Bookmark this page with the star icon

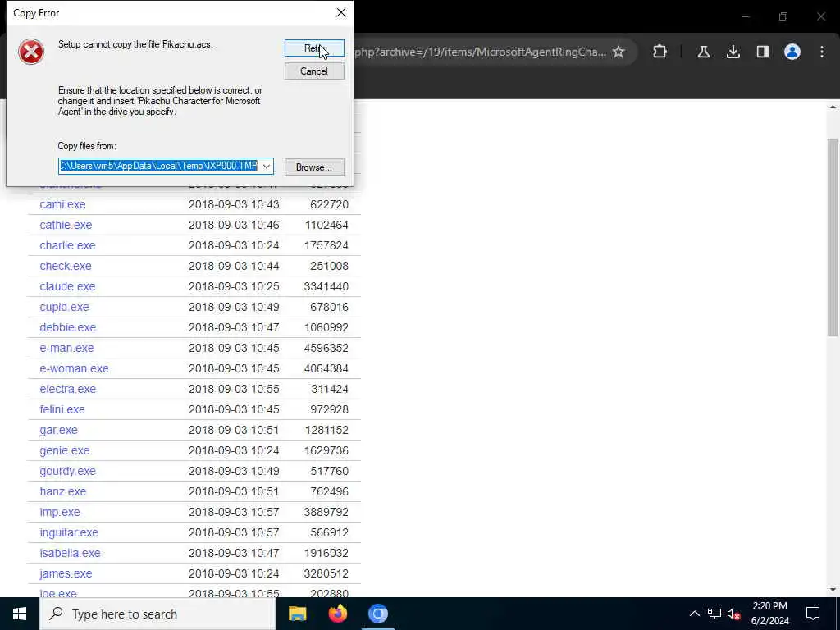click(619, 52)
